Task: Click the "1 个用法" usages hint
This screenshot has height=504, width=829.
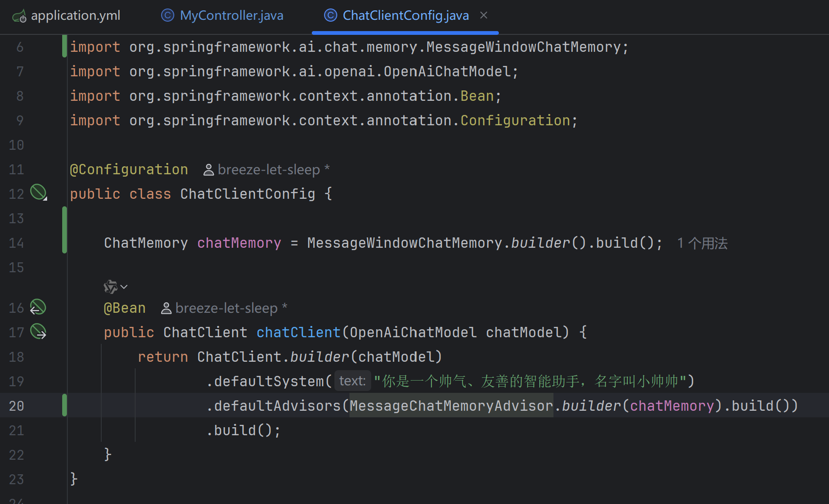Action: click(x=702, y=243)
